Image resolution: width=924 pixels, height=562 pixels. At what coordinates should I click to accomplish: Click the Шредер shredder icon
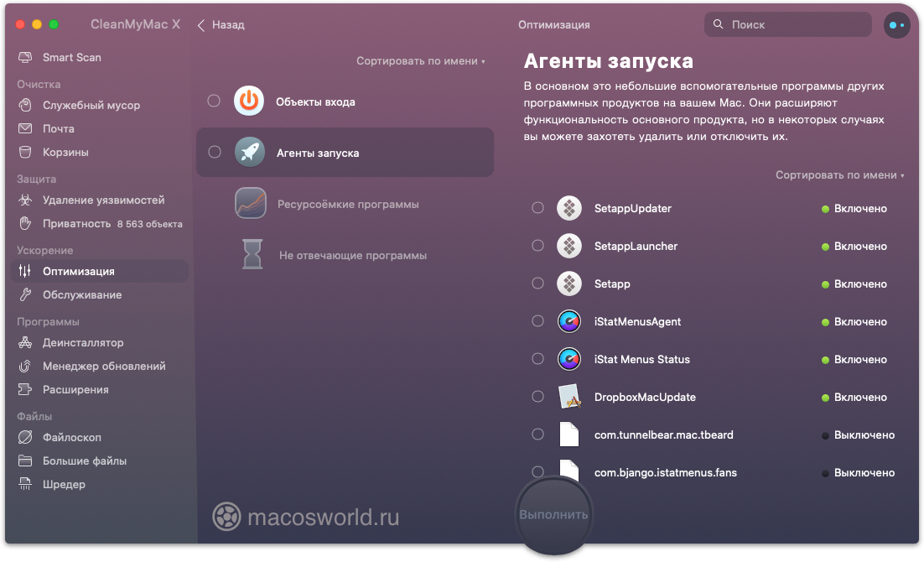(x=25, y=485)
